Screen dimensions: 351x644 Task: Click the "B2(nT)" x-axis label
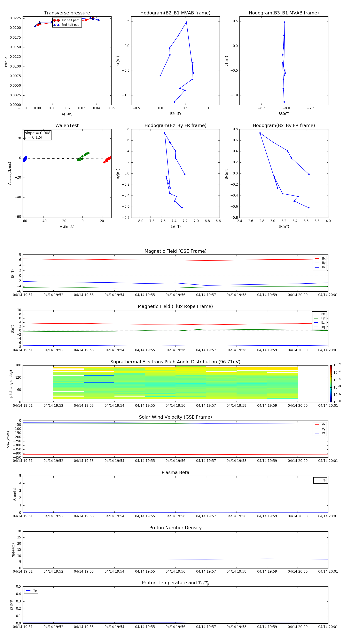pyautogui.click(x=175, y=114)
